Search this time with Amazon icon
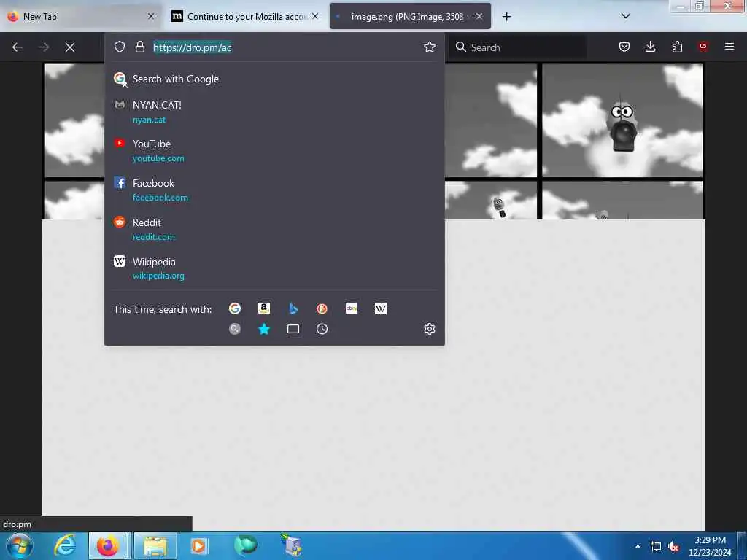747x560 pixels. click(x=264, y=308)
